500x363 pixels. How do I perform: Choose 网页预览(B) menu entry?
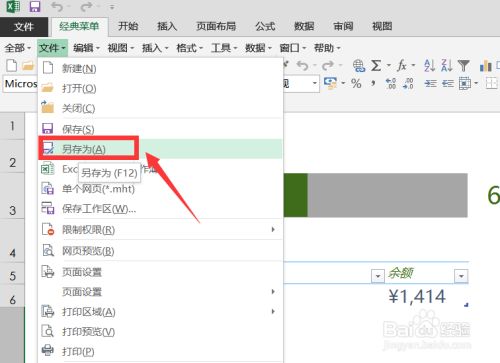click(161, 251)
